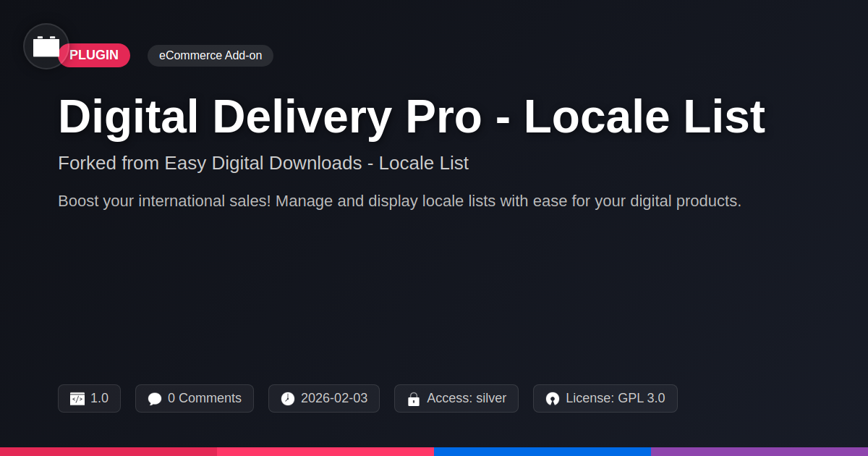Screen dimensions: 868x456
Task: Click the License: GPL 3.0 label
Action: 616,398
